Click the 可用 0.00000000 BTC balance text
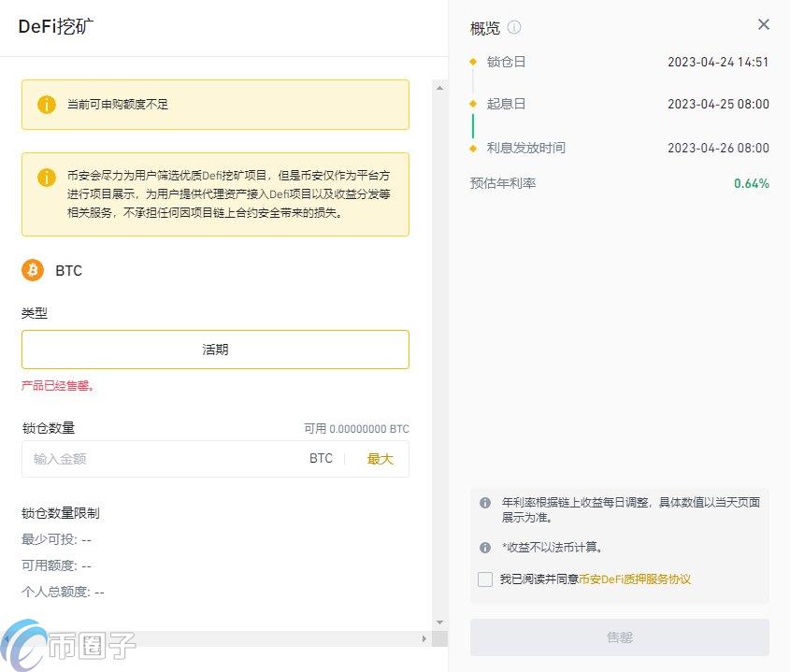Screen dimensions: 790x672 pyautogui.click(x=356, y=429)
